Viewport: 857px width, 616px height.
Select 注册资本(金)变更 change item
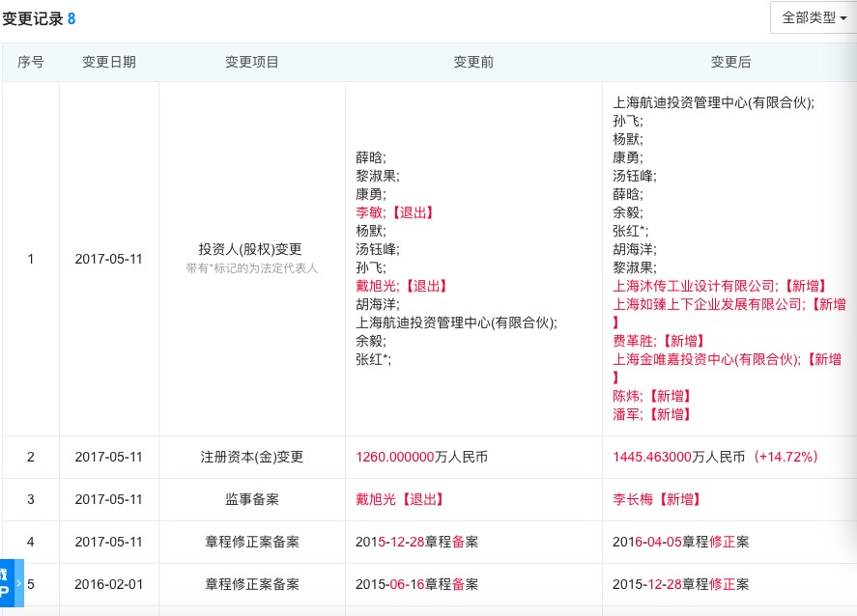tap(252, 457)
